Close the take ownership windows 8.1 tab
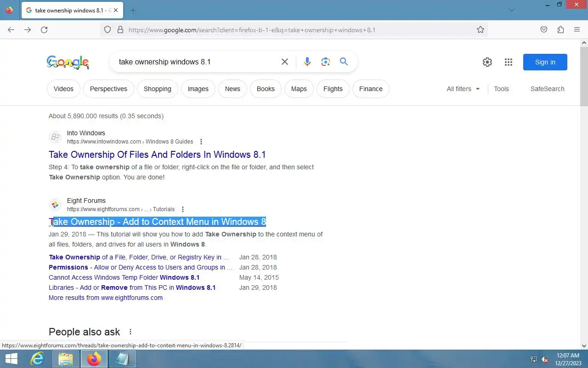The image size is (588, 368). click(x=115, y=10)
